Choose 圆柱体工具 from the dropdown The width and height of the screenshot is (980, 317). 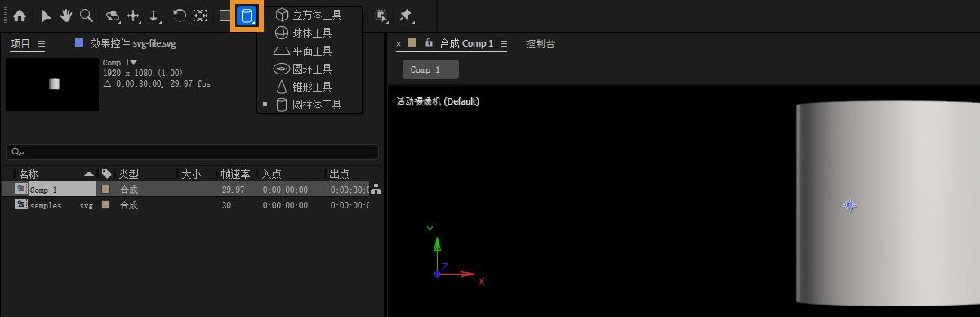pyautogui.click(x=309, y=105)
